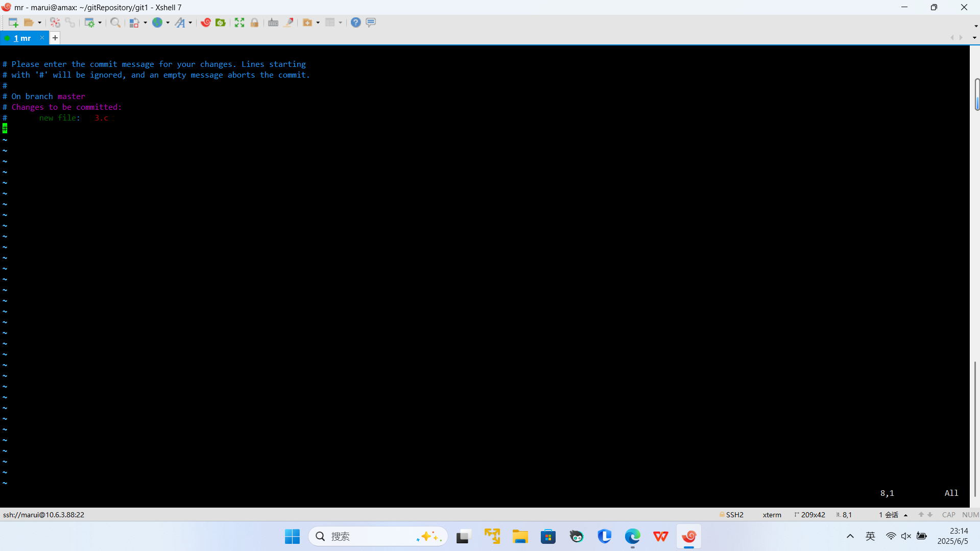The image size is (980, 551).
Task: Toggle NUM indicator in the status bar
Action: [x=970, y=515]
